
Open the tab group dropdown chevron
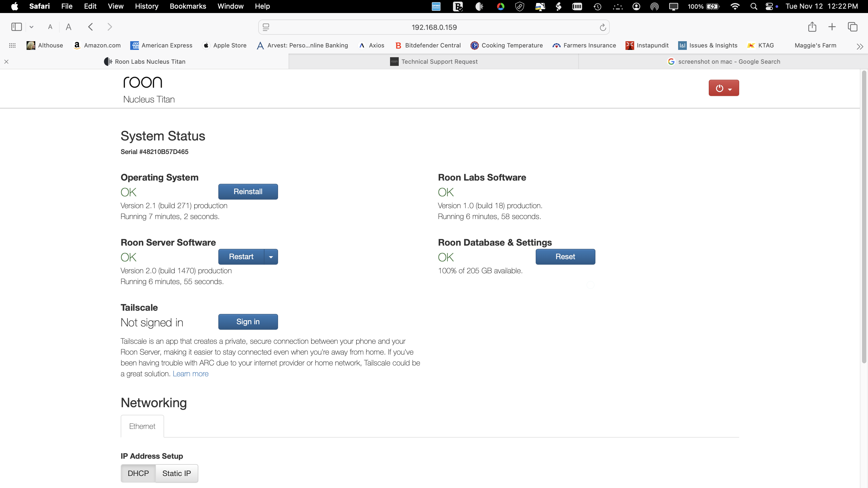(31, 27)
